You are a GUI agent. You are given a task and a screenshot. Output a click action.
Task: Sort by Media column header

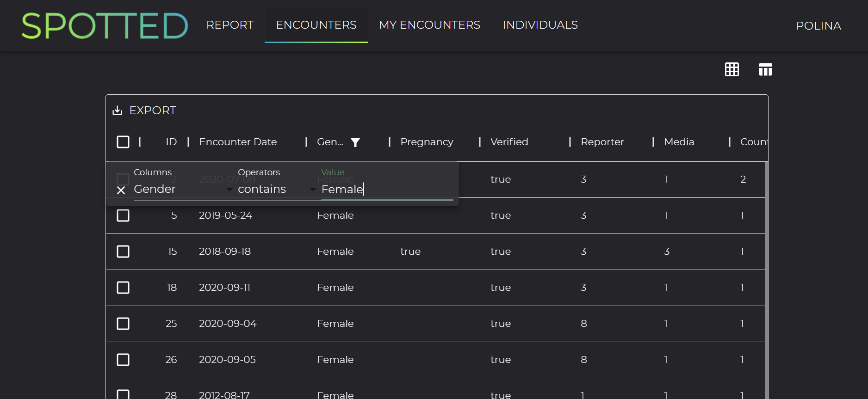point(679,142)
